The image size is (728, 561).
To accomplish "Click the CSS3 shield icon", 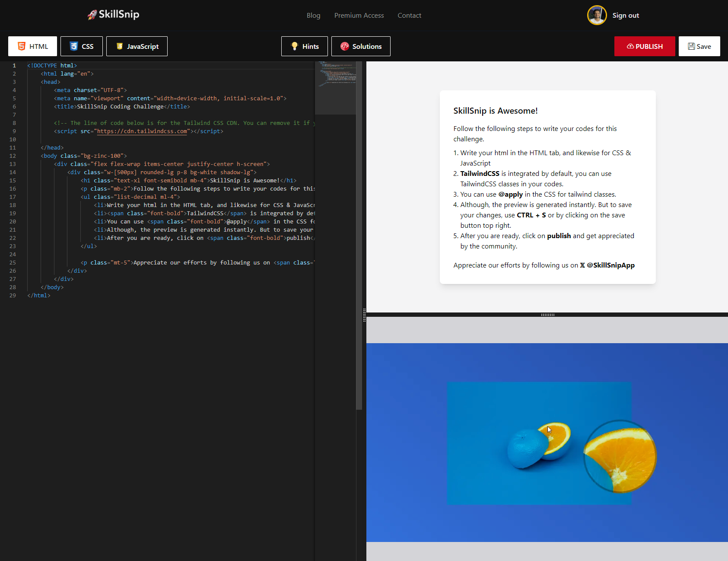I will click(74, 46).
